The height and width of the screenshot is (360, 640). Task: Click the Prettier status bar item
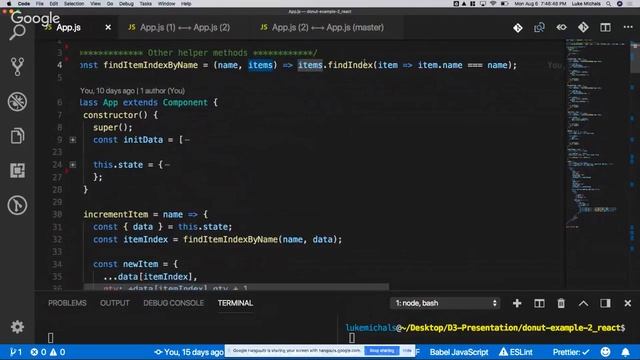click(x=571, y=352)
